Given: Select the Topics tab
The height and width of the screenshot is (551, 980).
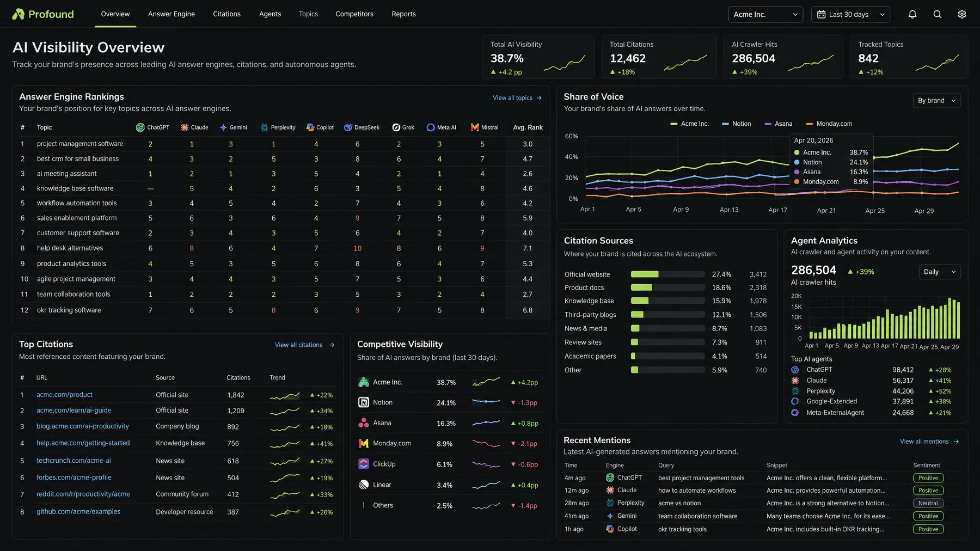Looking at the screenshot, I should pyautogui.click(x=308, y=14).
